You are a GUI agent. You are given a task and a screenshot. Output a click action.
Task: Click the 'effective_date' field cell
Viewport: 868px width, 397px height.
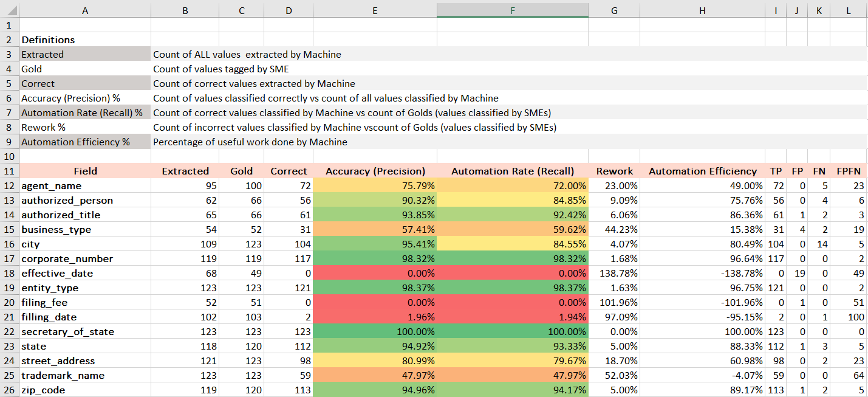pos(85,273)
